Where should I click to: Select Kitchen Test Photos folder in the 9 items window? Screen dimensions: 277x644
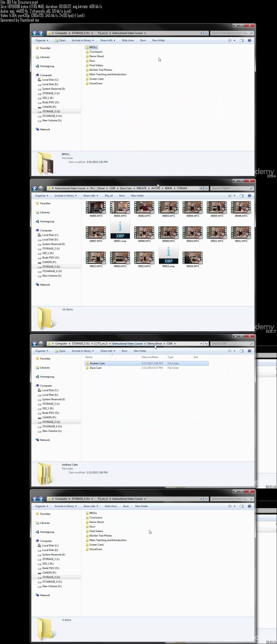click(99, 536)
